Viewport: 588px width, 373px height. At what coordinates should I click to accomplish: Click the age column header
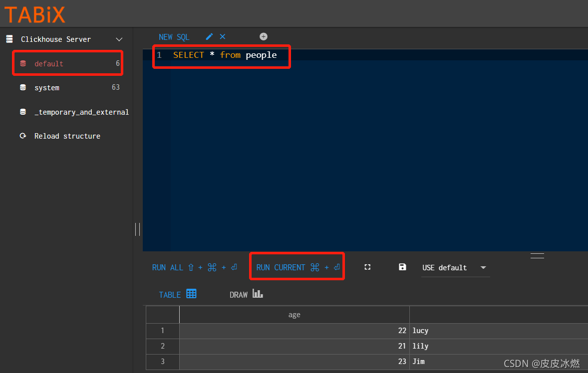pyautogui.click(x=294, y=315)
